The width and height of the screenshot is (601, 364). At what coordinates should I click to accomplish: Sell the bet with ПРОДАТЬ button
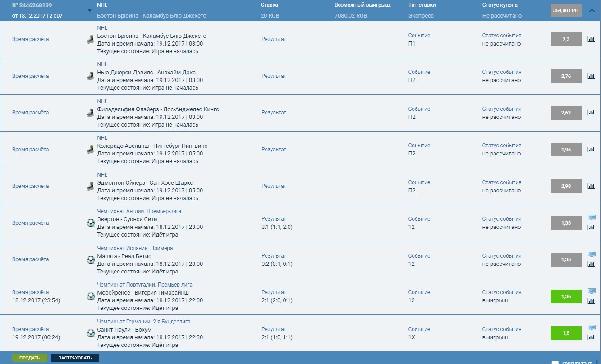click(x=30, y=358)
